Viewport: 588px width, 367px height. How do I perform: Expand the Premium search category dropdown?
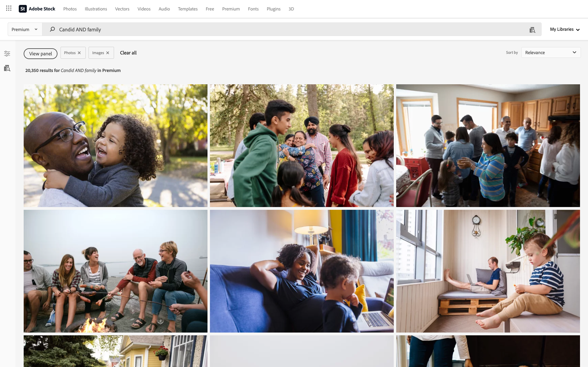(25, 30)
